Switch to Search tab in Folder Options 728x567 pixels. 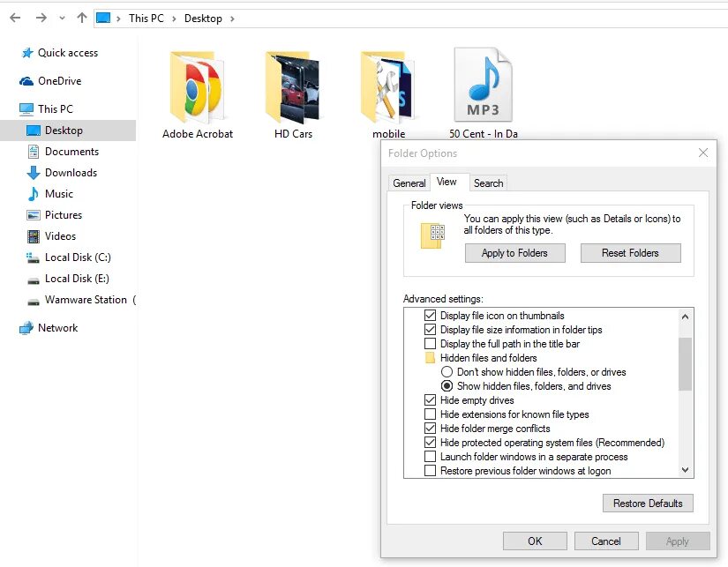[x=489, y=183]
